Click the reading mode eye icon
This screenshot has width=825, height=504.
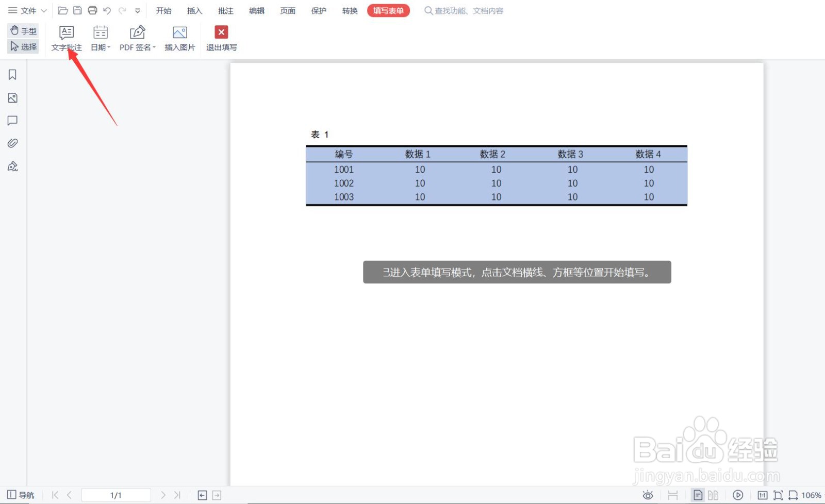point(647,494)
